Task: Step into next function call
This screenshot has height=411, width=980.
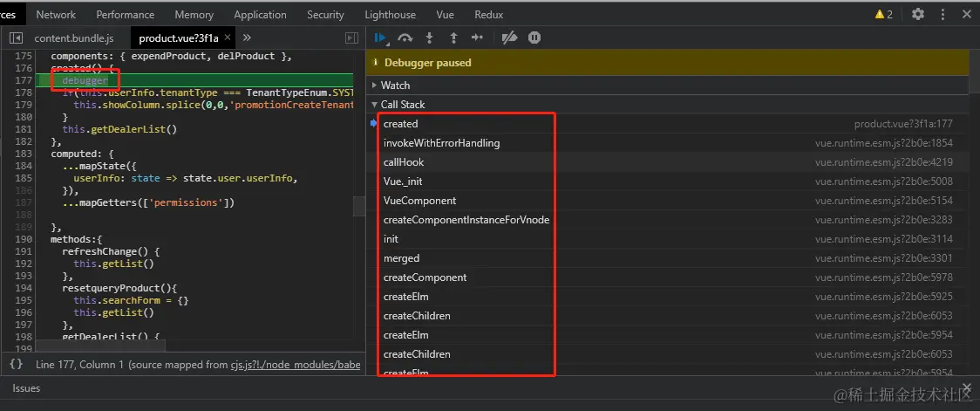Action: [x=429, y=38]
